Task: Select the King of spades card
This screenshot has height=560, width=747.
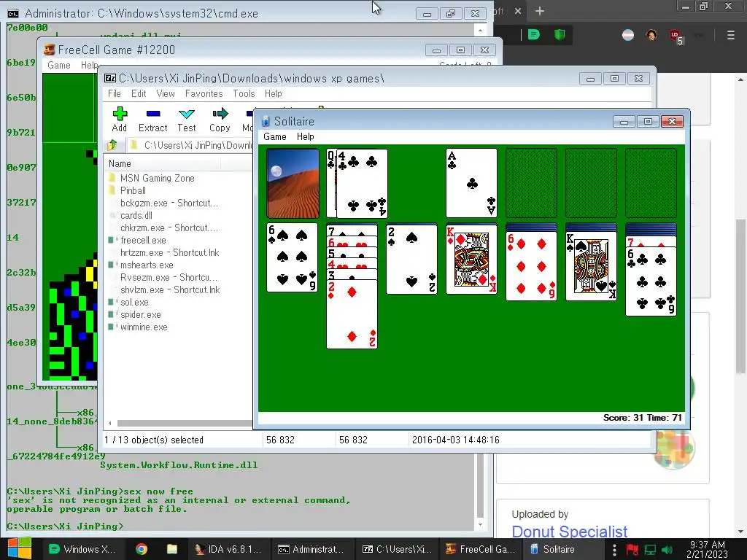Action: click(x=591, y=265)
